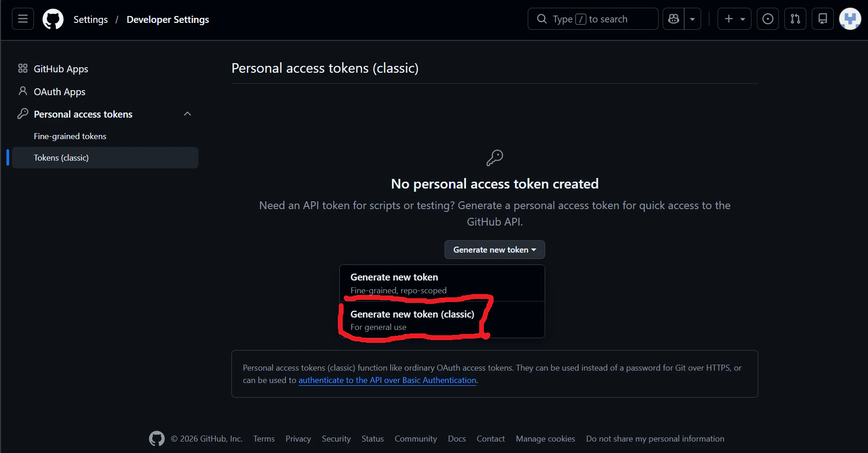
Task: Open Developer Settings breadcrumb
Action: (x=168, y=19)
